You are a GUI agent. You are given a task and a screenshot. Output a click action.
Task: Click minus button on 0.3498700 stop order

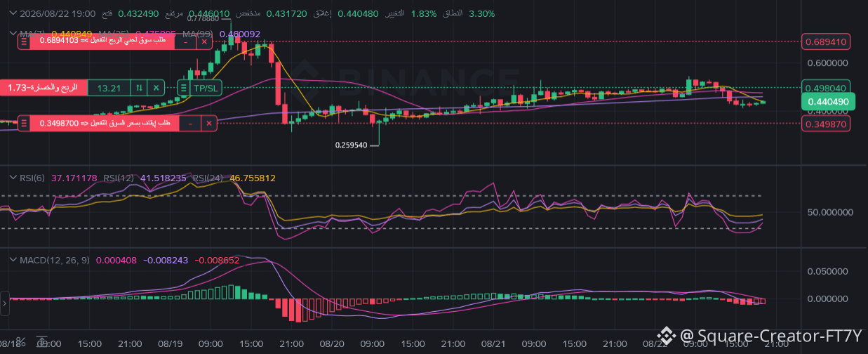[x=190, y=124]
